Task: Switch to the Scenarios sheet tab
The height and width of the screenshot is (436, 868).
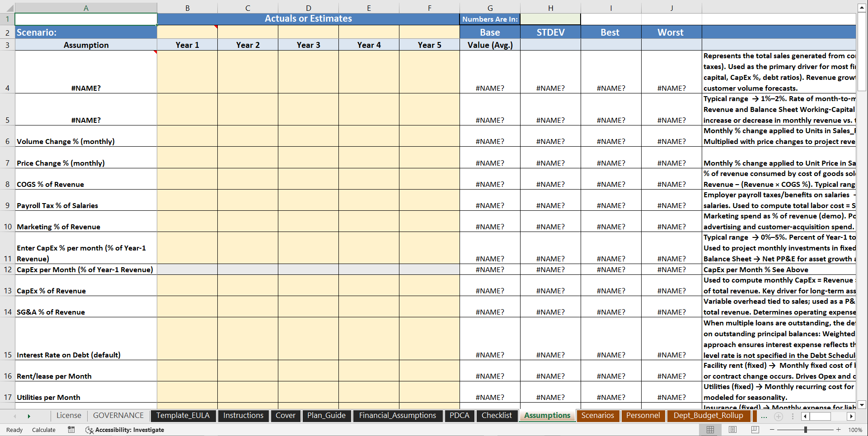Action: point(597,415)
